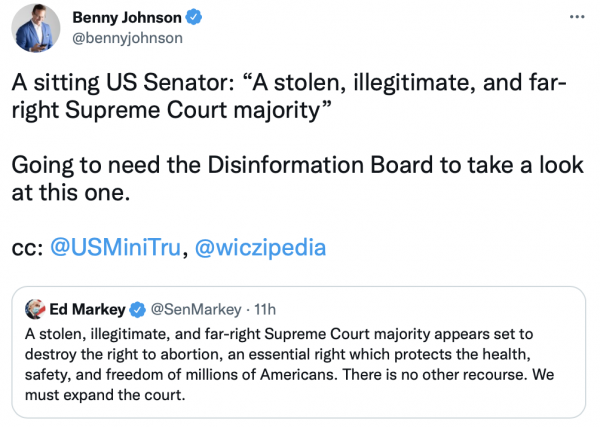Open the tweet's more options menu
This screenshot has height=427, width=600.
[577, 18]
